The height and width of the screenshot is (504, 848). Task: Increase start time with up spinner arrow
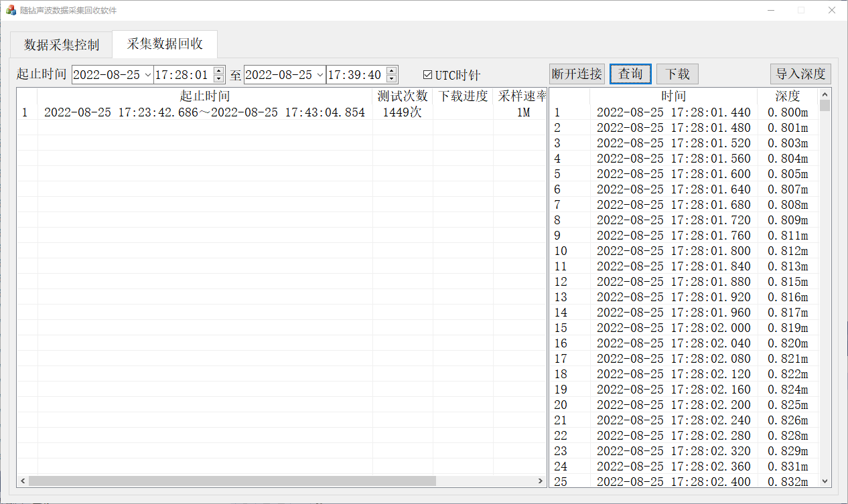[x=218, y=70]
